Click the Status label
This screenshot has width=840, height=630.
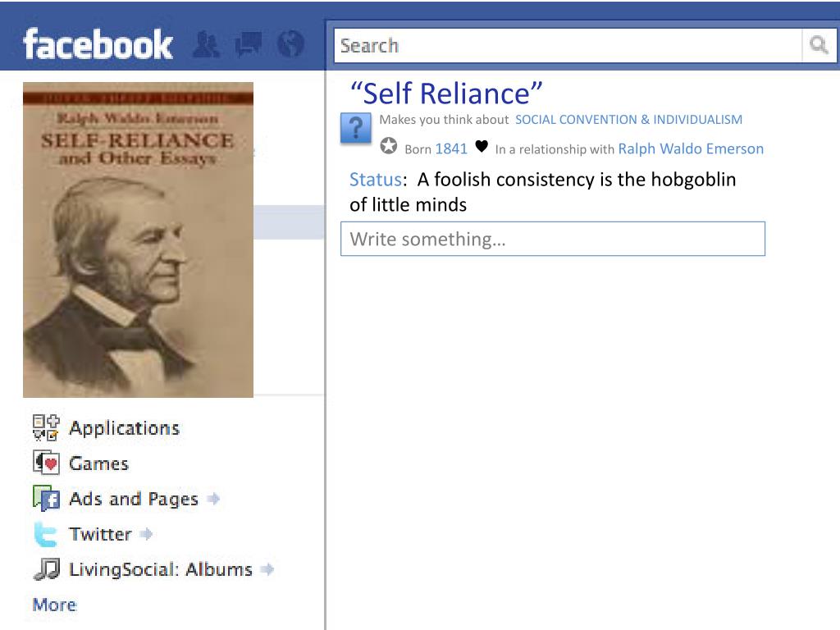pyautogui.click(x=376, y=180)
